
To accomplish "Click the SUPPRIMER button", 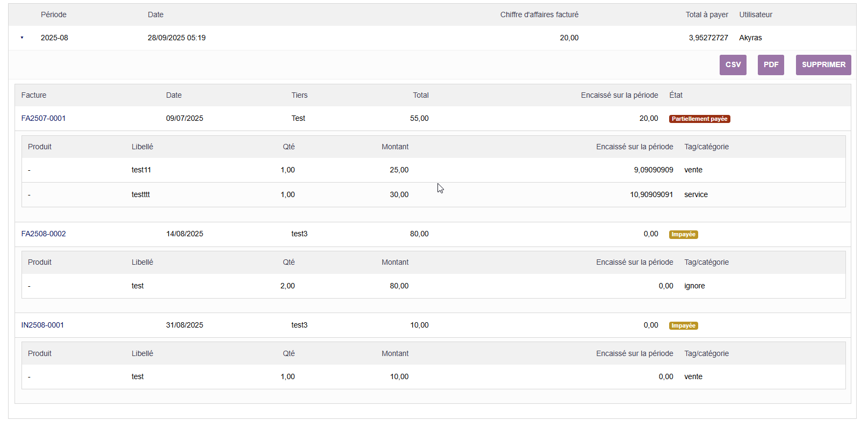I will (823, 65).
